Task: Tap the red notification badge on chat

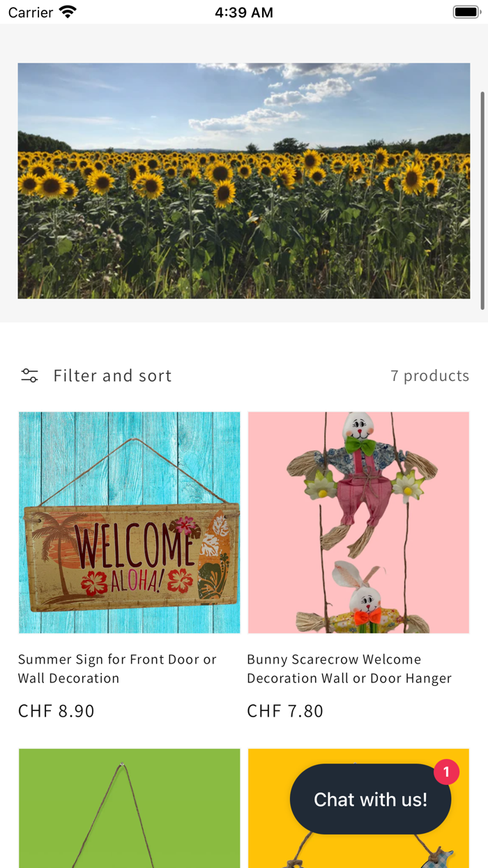Action: pos(446,772)
